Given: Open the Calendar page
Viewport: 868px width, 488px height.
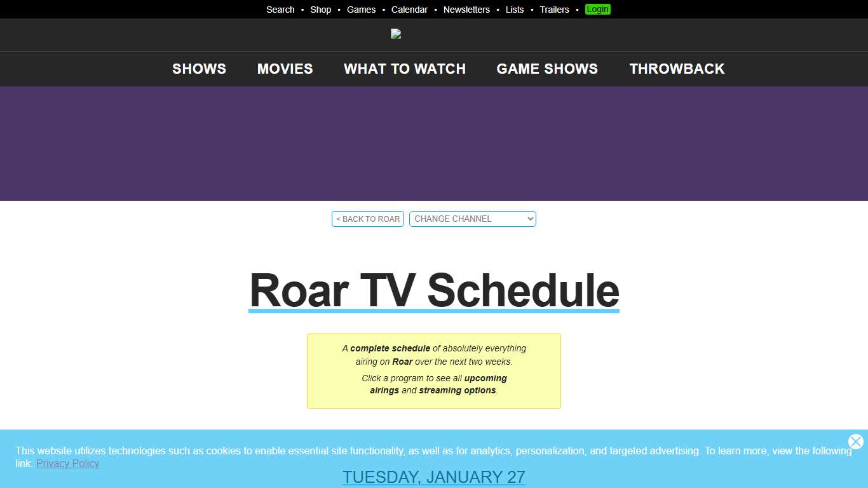Looking at the screenshot, I should [409, 10].
